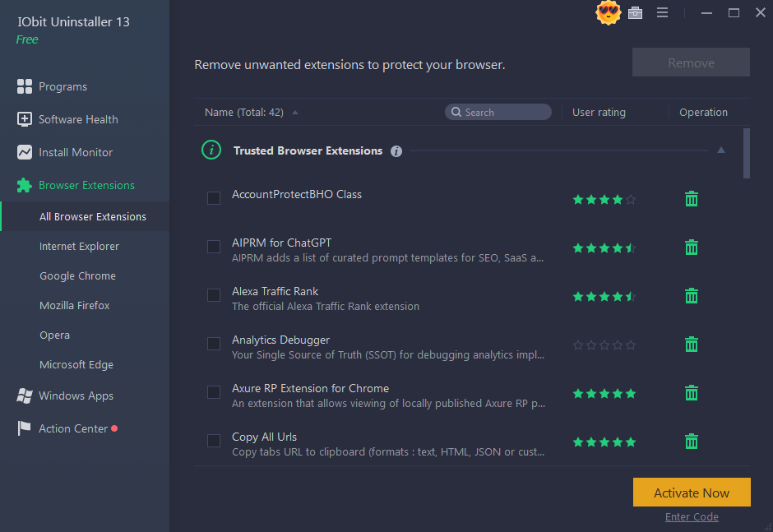Open the hamburger options menu
The image size is (773, 532).
coord(662,13)
